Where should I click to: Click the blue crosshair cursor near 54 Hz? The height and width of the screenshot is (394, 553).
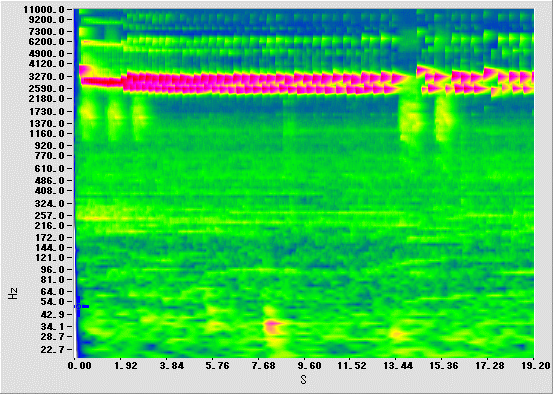pos(79,306)
